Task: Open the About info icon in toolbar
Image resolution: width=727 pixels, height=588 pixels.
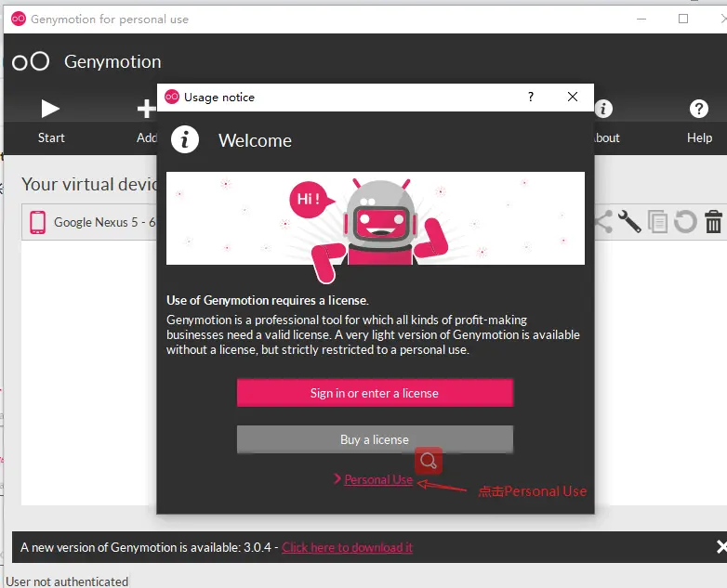Action: (x=603, y=109)
